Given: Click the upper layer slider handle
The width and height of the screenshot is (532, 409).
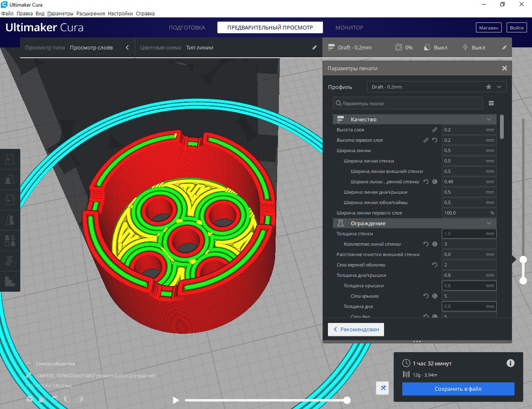Looking at the screenshot, I should coord(523,259).
